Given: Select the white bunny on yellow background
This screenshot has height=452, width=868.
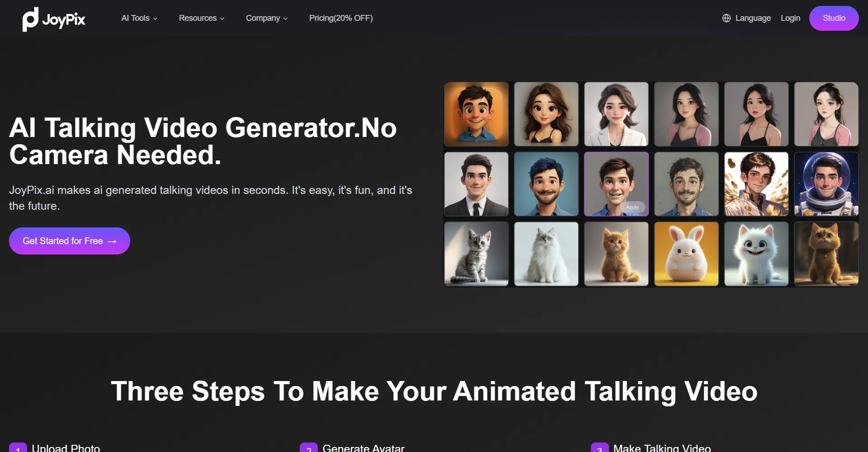Looking at the screenshot, I should point(686,254).
